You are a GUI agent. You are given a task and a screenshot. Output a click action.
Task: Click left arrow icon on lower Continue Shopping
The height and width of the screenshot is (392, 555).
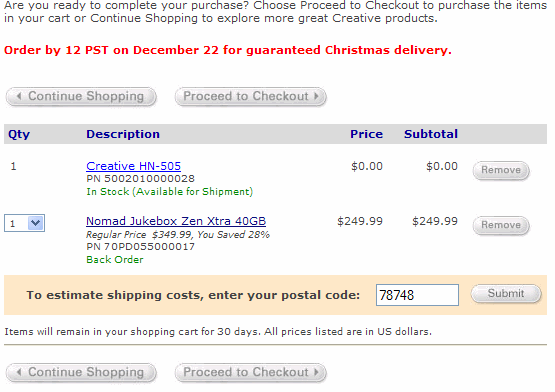19,372
